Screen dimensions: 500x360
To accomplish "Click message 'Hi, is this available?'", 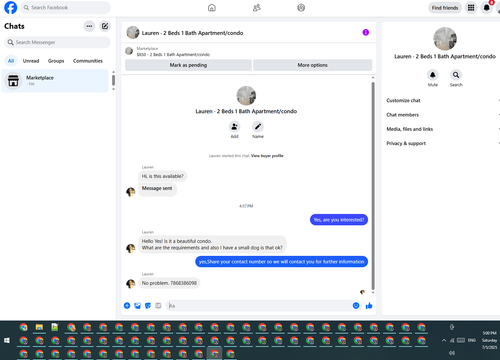I will (x=163, y=176).
